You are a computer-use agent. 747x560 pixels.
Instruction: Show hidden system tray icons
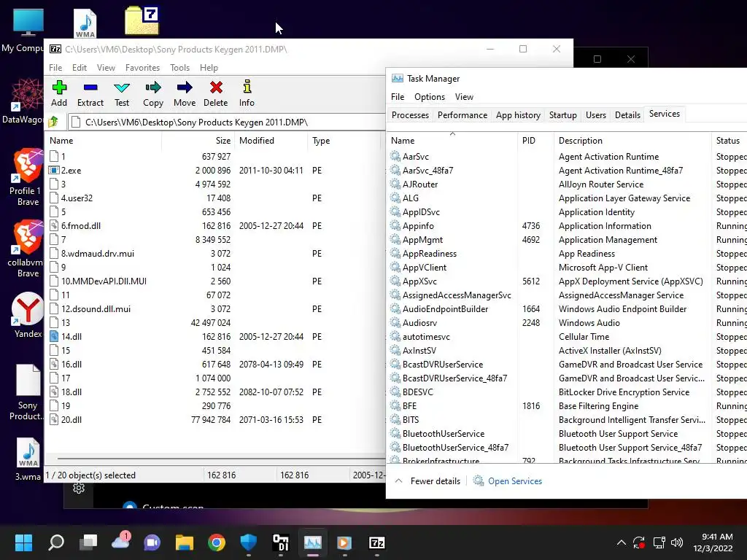click(622, 542)
